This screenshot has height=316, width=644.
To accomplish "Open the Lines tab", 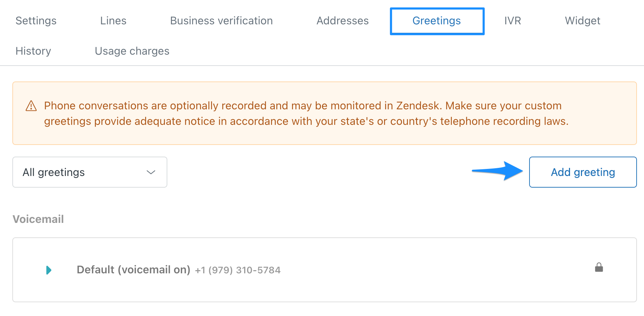I will pyautogui.click(x=113, y=21).
